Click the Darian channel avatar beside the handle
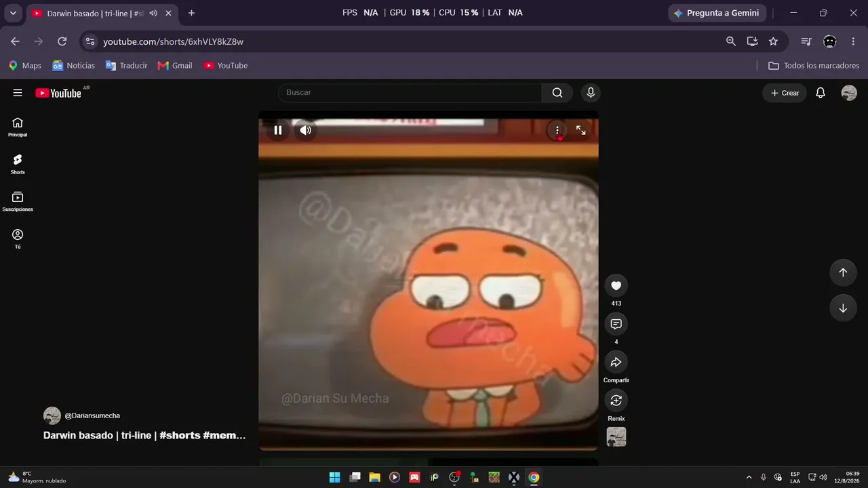Viewport: 868px width, 488px height. (52, 415)
